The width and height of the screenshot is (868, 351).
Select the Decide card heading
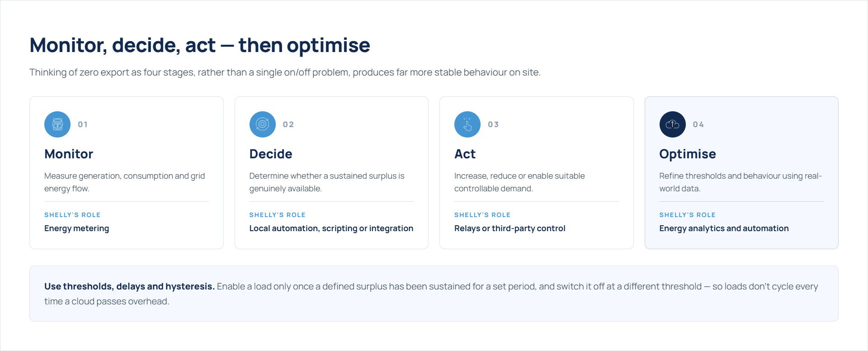tap(271, 154)
